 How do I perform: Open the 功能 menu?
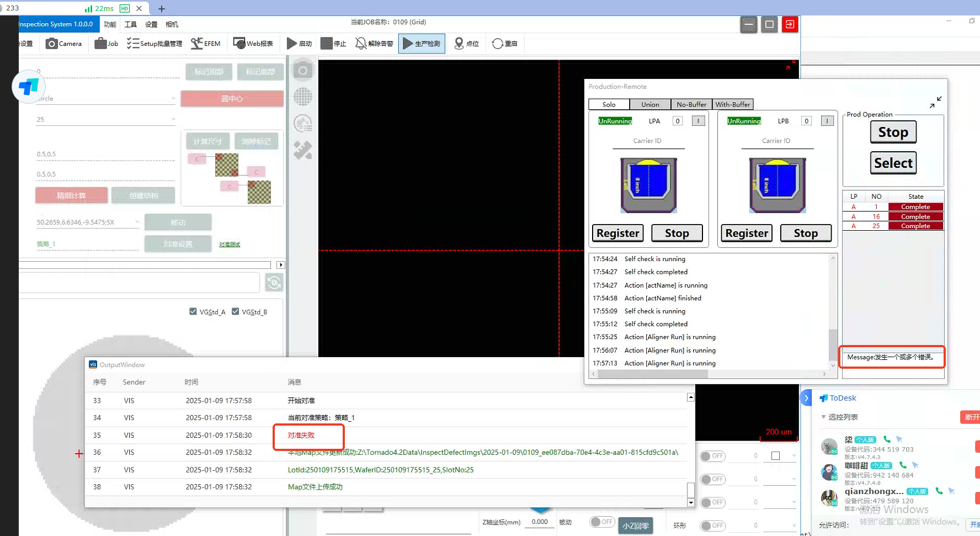[x=110, y=24]
